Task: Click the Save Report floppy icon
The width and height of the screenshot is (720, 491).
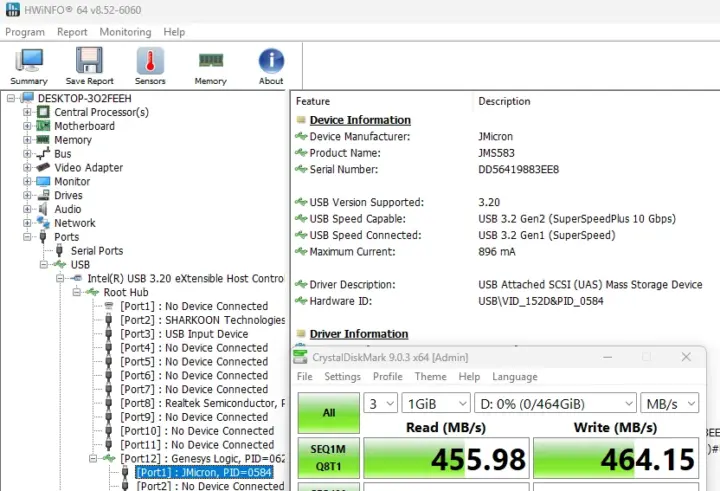Action: (89, 60)
